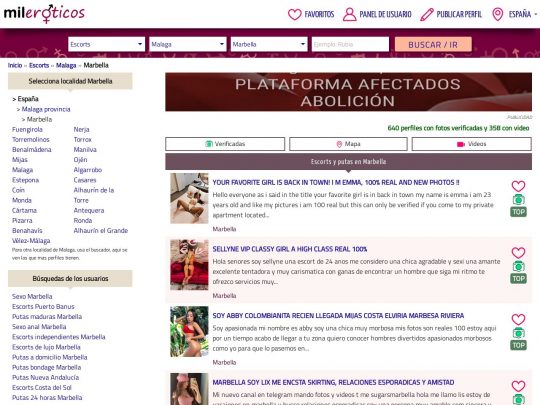Image resolution: width=540 pixels, height=405 pixels.
Task: Click TOP badge on Emma listing
Action: click(518, 212)
